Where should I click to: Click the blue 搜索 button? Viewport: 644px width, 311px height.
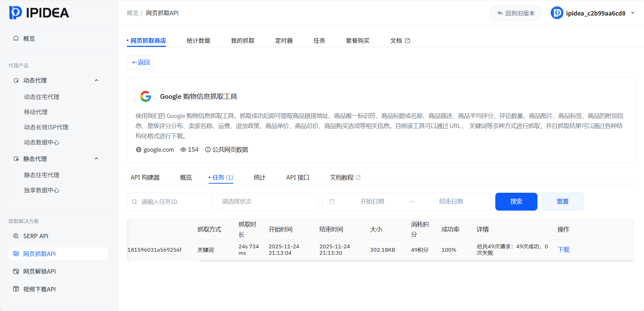point(516,201)
